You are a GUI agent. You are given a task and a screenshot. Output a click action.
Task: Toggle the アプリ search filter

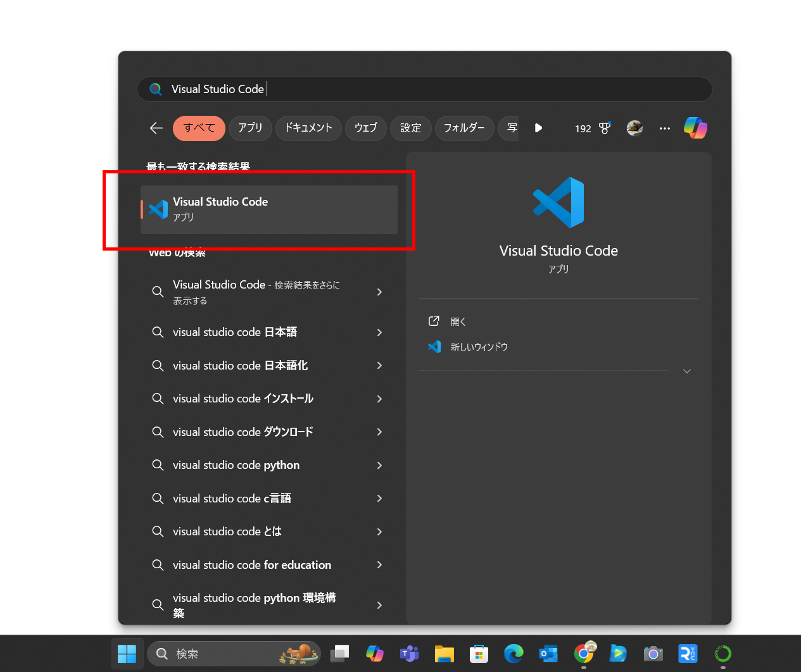pos(250,128)
